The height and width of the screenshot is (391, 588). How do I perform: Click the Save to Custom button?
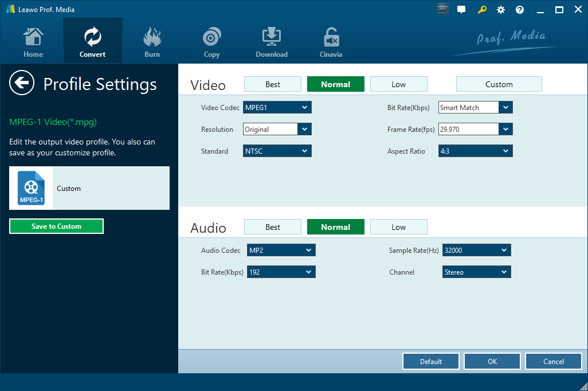click(x=56, y=226)
